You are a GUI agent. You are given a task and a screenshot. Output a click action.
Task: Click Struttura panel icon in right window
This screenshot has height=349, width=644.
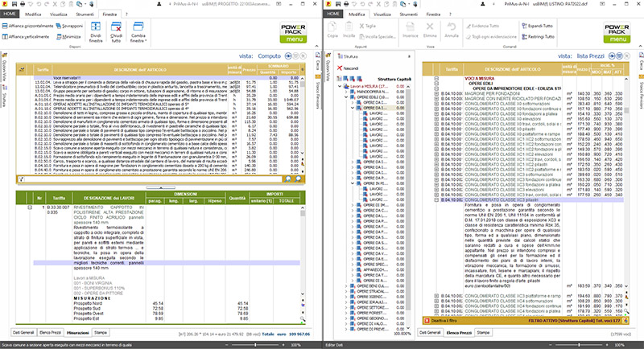pos(340,56)
